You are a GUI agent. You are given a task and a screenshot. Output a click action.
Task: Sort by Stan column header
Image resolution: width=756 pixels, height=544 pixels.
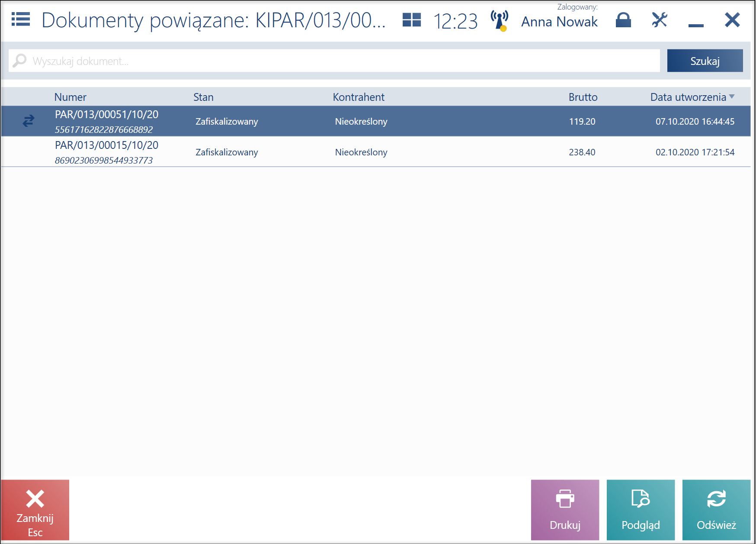coord(203,97)
